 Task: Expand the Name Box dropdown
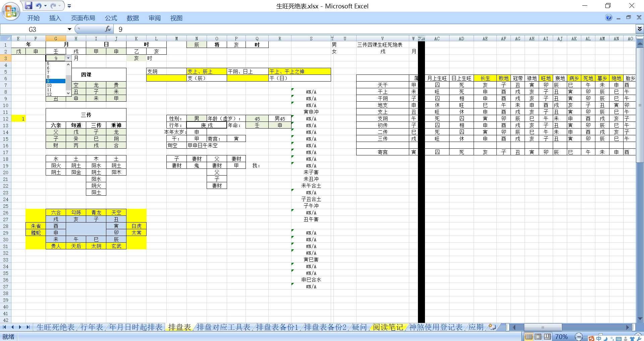tap(69, 29)
